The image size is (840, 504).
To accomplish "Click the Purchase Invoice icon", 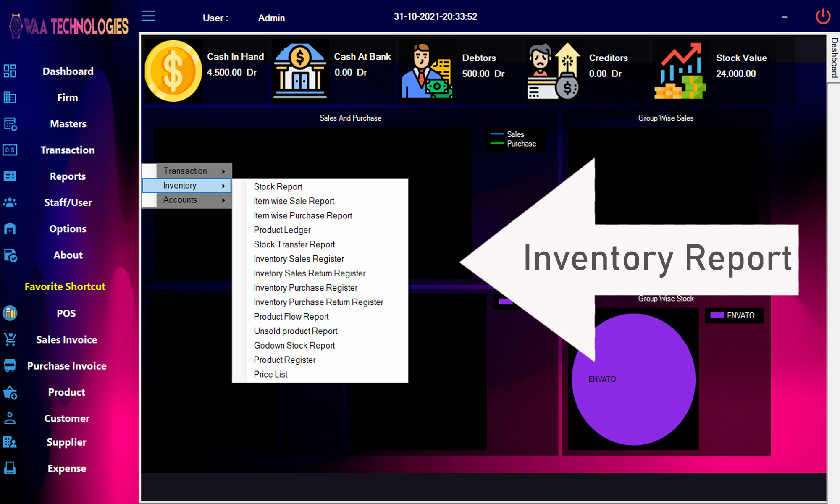I will click(10, 366).
